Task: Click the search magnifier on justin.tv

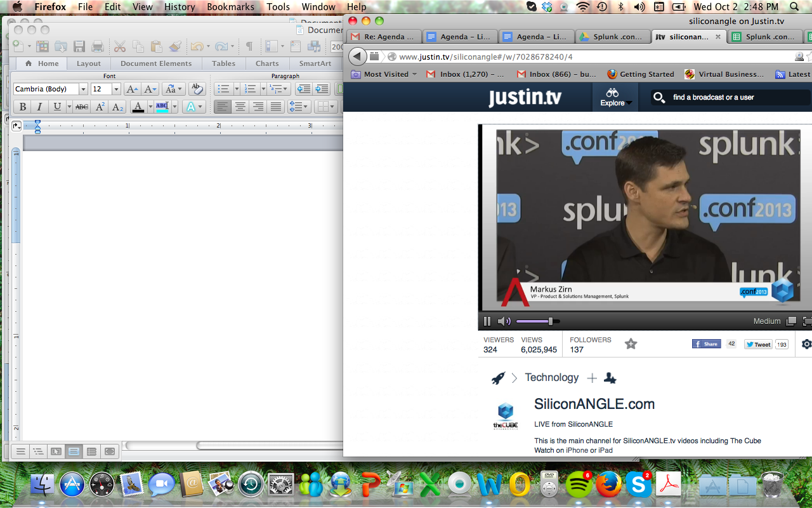Action: 659,97
